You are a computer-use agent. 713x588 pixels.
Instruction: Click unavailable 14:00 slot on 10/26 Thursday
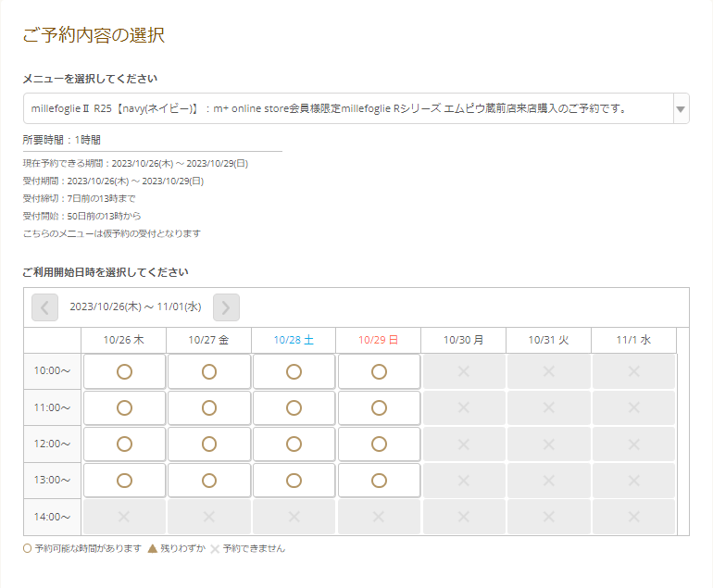tap(124, 517)
